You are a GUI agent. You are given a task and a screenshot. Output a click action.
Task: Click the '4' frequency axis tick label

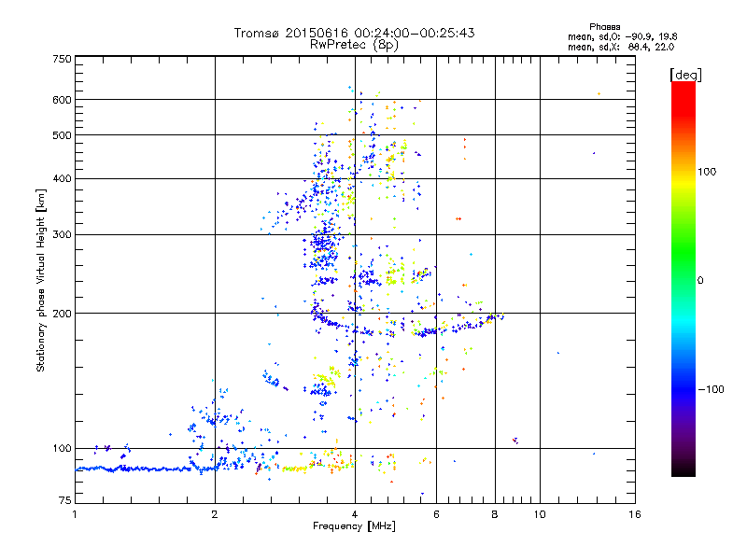355,514
